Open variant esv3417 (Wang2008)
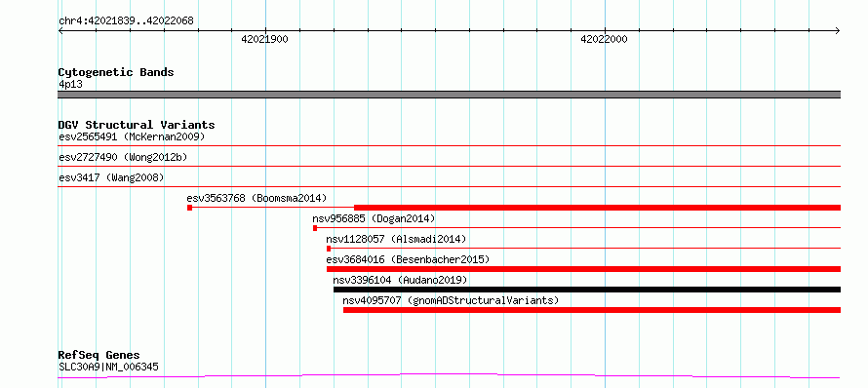Screen dimensions: 868x388 (111, 177)
